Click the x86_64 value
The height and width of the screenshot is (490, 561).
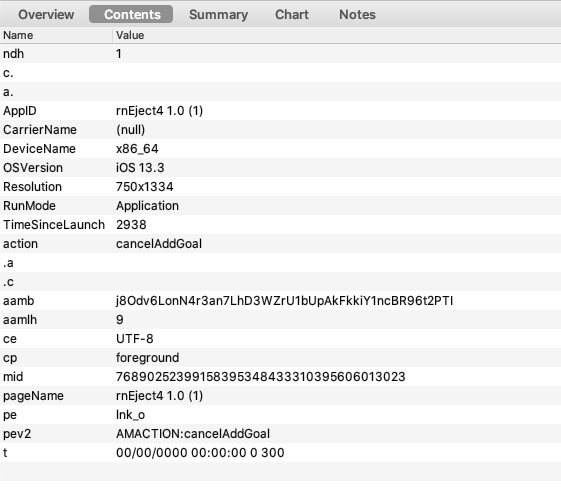pos(137,149)
